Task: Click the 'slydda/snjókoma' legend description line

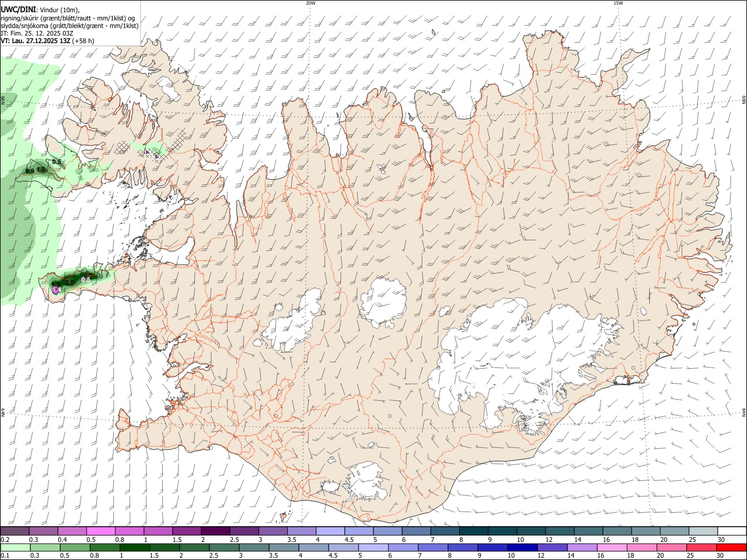Action: point(69,26)
